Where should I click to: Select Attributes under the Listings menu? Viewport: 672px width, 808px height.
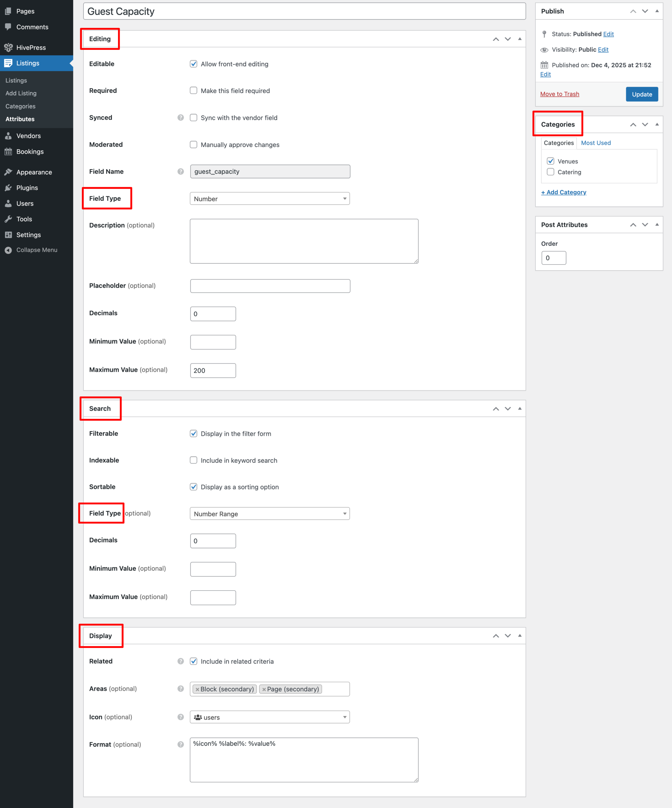[x=19, y=119]
